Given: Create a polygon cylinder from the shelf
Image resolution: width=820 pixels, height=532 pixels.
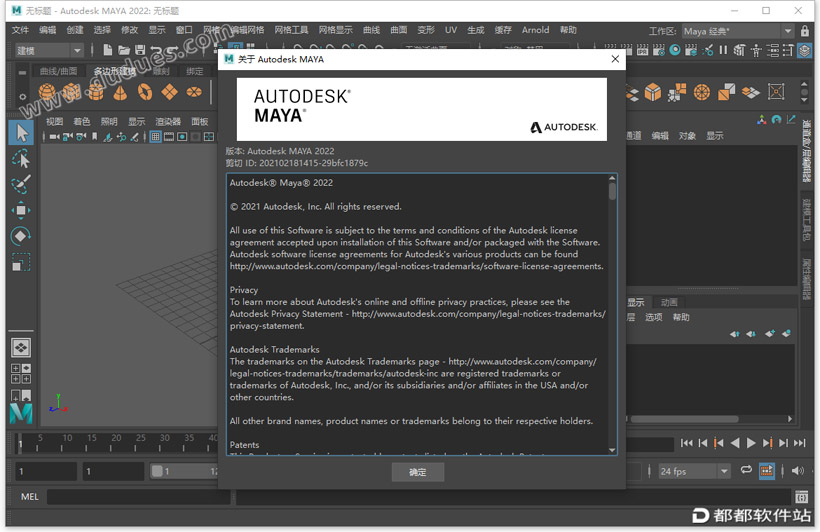Looking at the screenshot, I should [96, 92].
